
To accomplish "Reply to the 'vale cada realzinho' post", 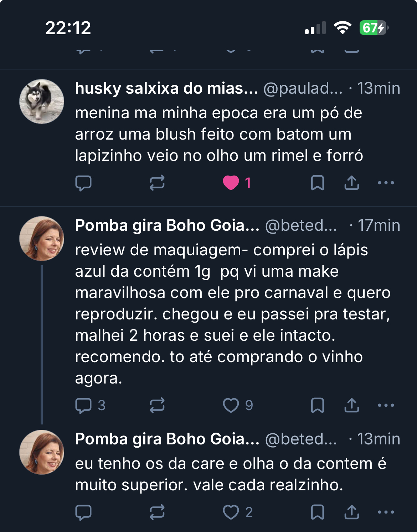I will [83, 512].
